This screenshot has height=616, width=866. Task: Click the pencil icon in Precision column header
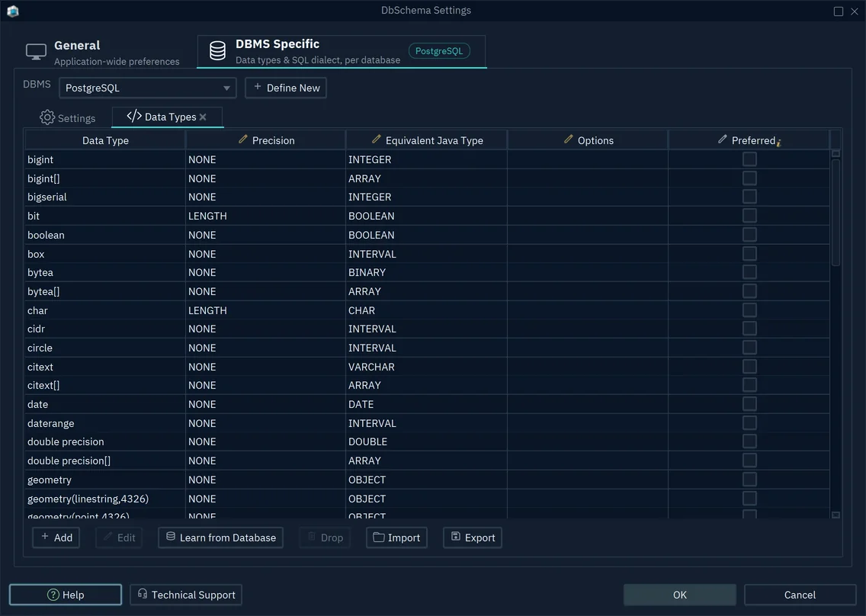coord(242,140)
